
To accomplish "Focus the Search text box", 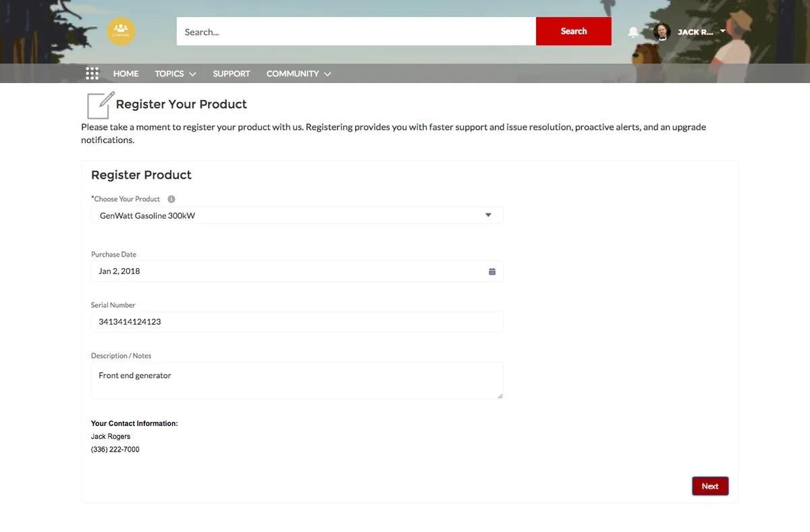I will 356,31.
